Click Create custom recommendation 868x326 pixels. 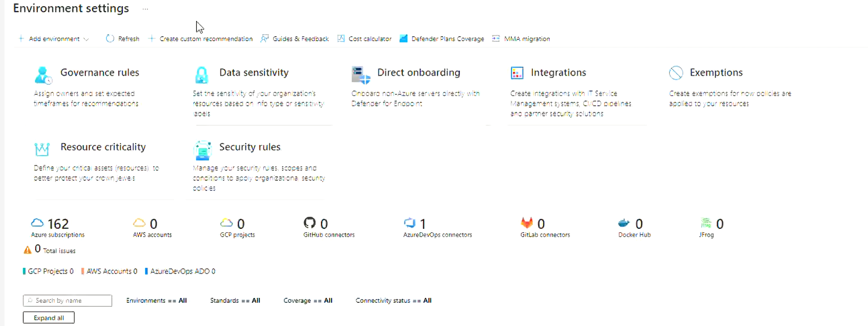pyautogui.click(x=201, y=39)
